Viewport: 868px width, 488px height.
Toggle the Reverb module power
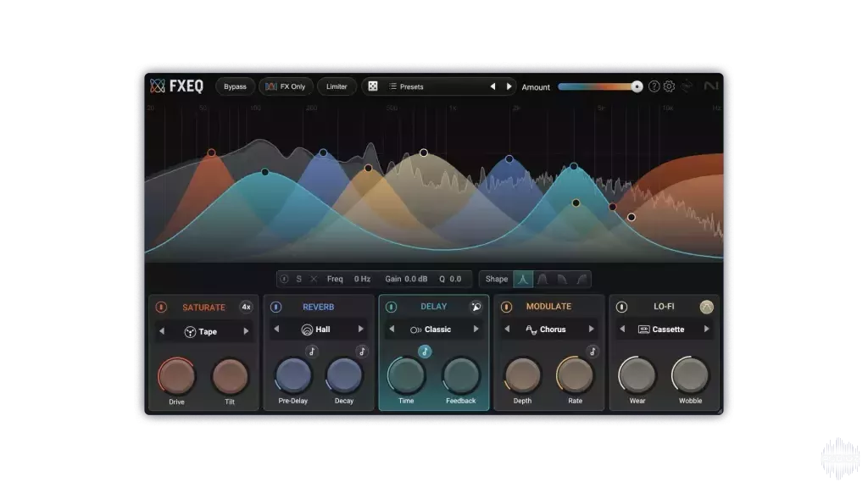(x=275, y=307)
